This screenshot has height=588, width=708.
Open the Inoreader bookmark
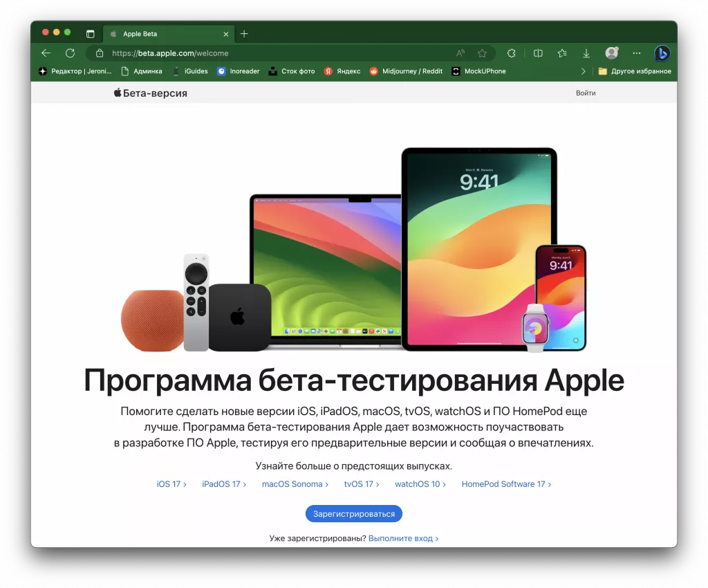point(238,71)
